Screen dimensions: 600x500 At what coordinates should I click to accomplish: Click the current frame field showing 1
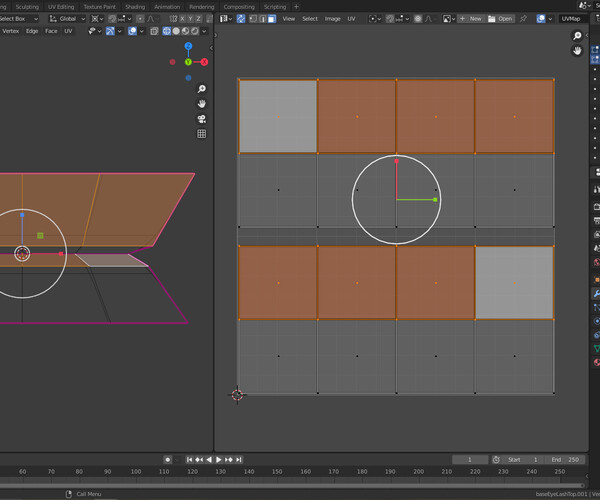click(470, 459)
